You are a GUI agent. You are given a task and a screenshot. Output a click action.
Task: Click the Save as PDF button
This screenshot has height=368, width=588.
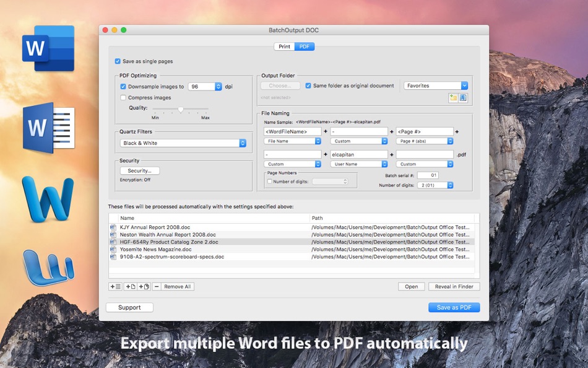click(x=454, y=308)
